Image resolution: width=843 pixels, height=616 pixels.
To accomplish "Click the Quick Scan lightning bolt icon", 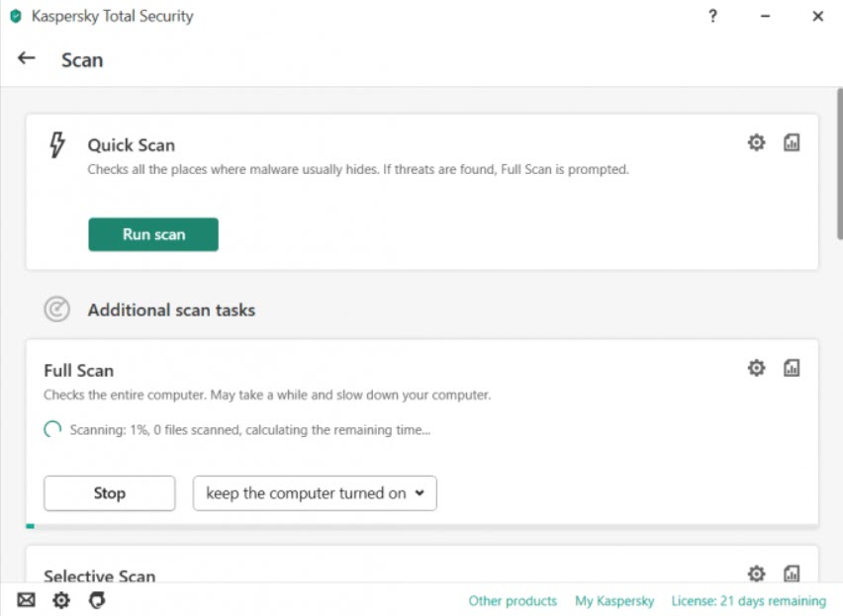I will [x=57, y=144].
